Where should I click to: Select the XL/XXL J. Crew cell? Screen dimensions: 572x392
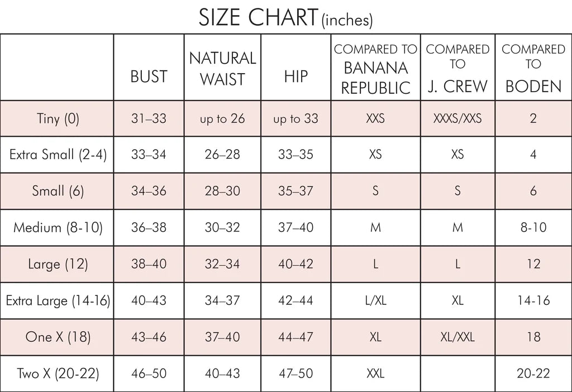click(x=457, y=337)
